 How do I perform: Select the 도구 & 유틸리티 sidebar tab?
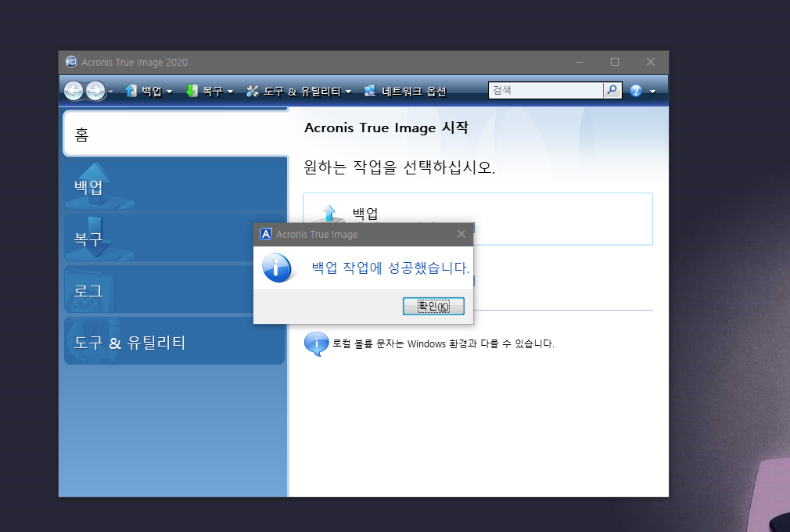tap(174, 340)
